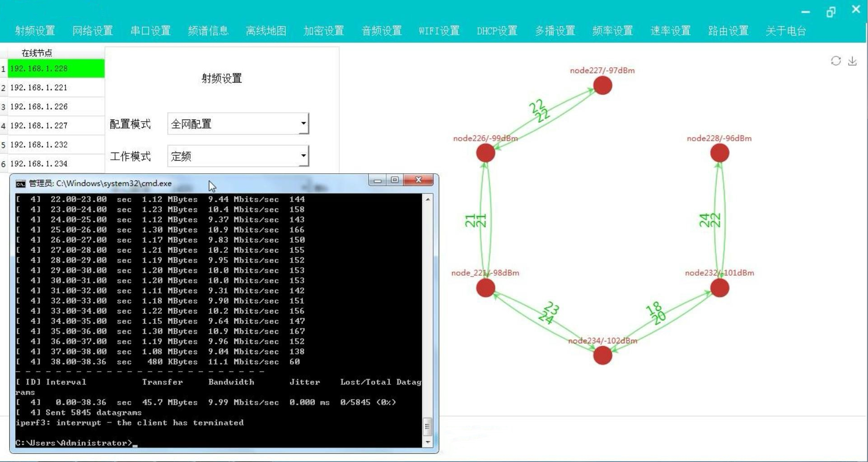Open 多播设置 tab
The width and height of the screenshot is (868, 462).
(x=555, y=31)
